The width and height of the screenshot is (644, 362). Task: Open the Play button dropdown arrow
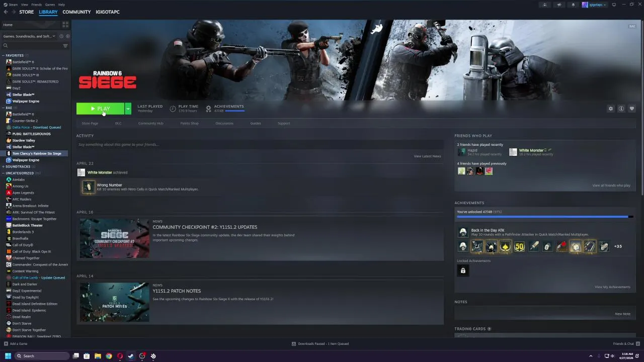[x=128, y=109]
